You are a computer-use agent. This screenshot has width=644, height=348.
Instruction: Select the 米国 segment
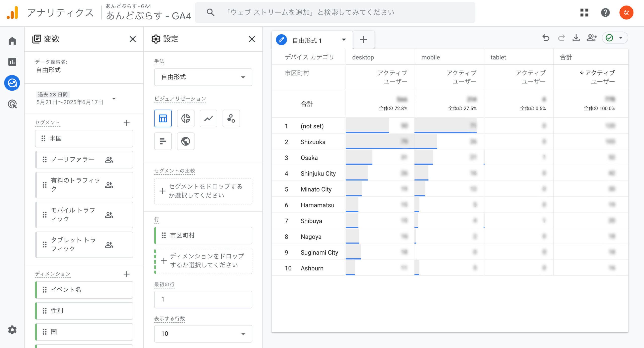tap(84, 138)
